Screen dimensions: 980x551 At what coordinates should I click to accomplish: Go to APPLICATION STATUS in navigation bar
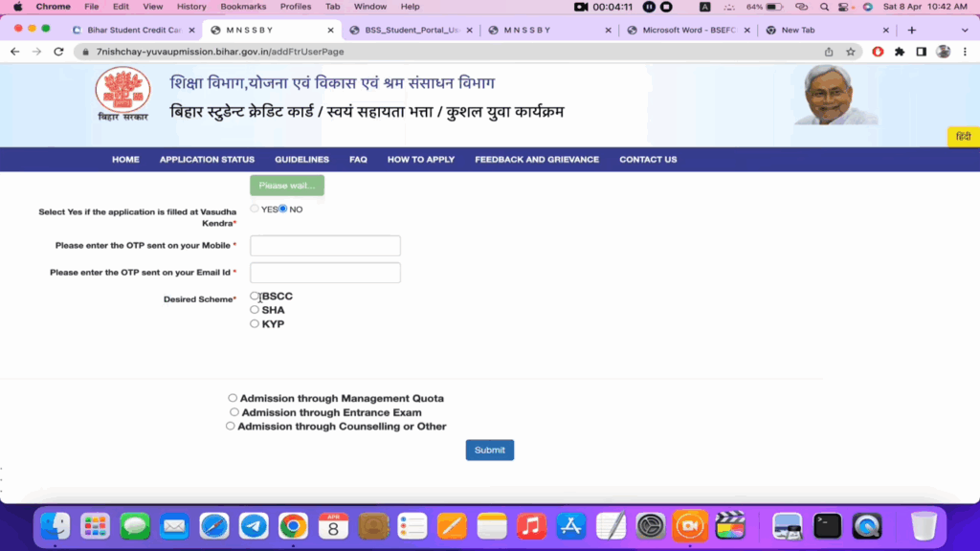click(x=207, y=160)
